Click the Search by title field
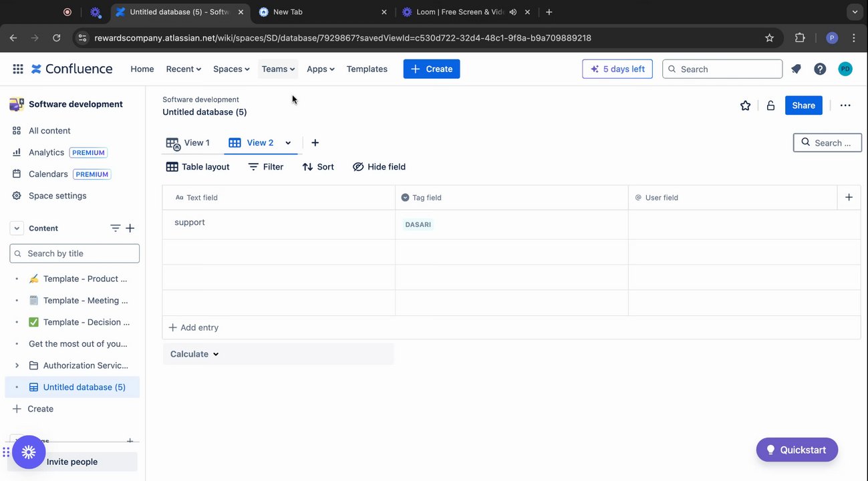Viewport: 868px width, 481px height. point(75,253)
